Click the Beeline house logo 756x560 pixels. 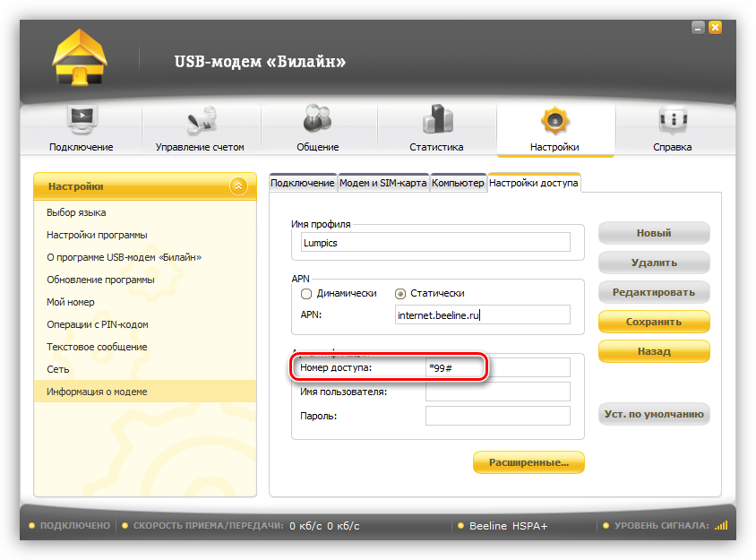coord(80,58)
